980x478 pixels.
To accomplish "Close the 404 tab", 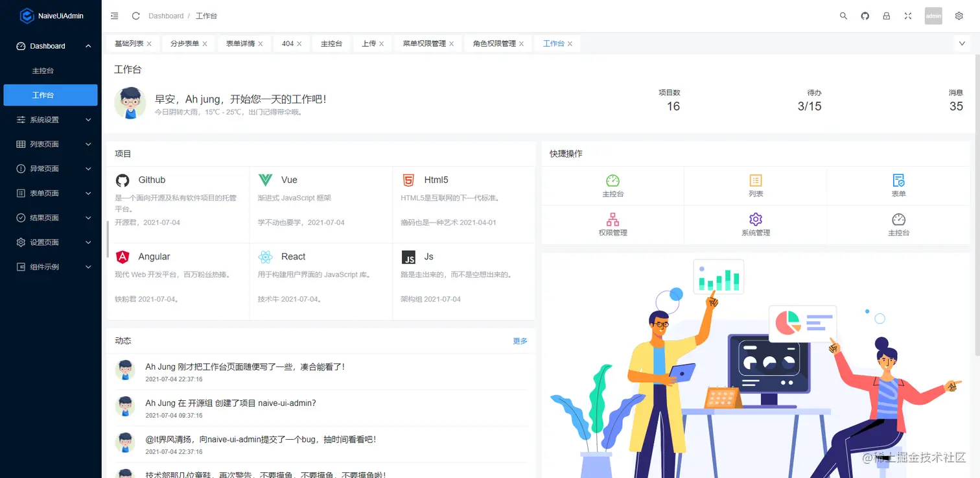I will 300,43.
